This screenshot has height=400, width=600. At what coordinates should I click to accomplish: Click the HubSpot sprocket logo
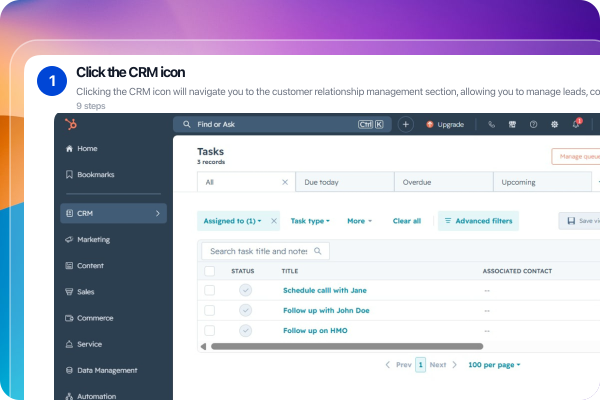click(71, 124)
